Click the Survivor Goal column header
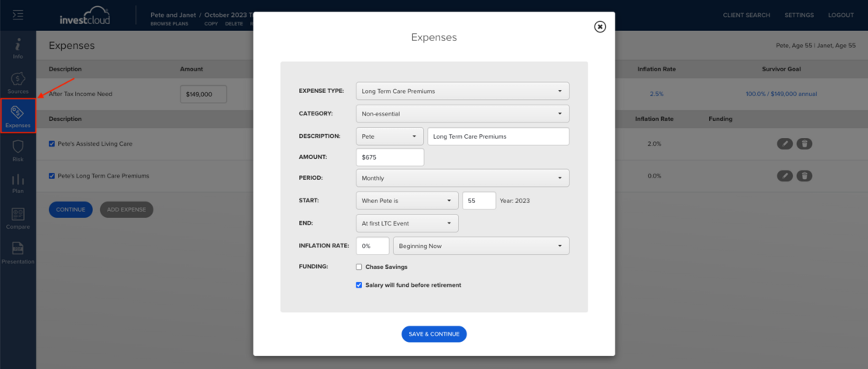The width and height of the screenshot is (868, 369). [x=781, y=69]
